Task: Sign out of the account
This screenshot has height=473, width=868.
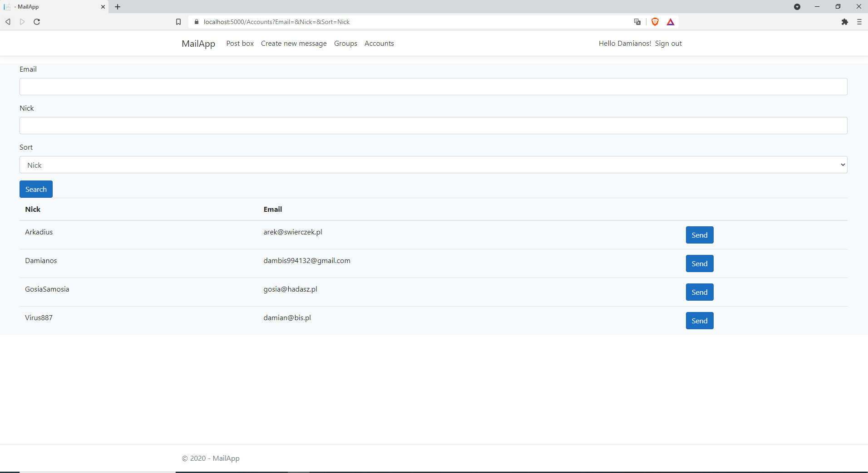Action: pos(668,44)
